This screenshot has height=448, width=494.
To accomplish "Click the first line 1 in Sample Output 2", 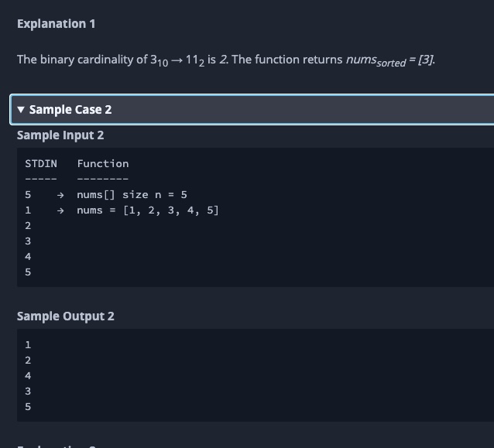I will [x=28, y=345].
